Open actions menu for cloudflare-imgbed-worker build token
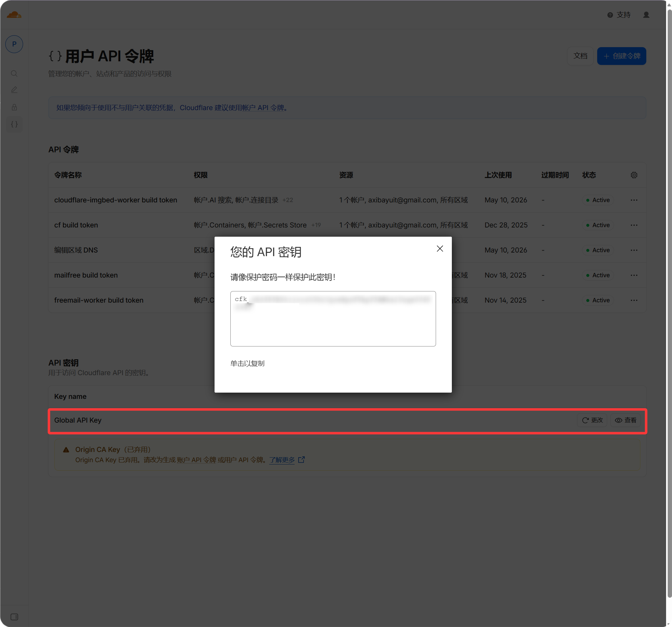This screenshot has height=627, width=672. pyautogui.click(x=634, y=200)
